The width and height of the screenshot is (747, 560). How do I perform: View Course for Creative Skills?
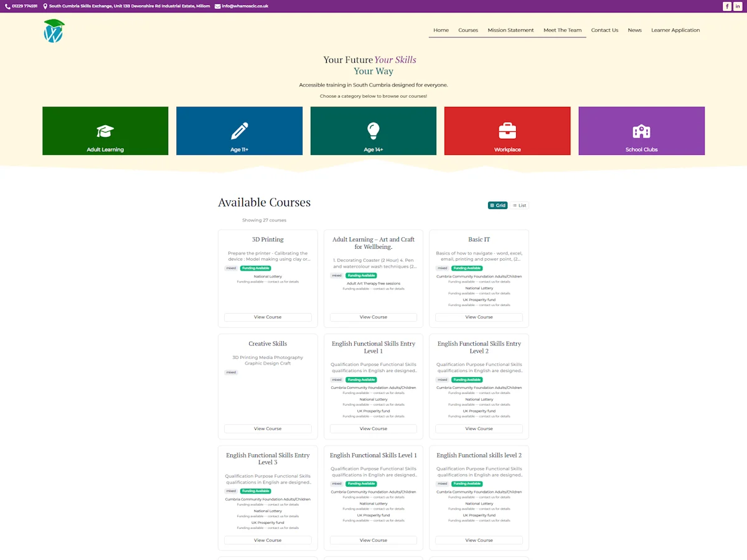click(268, 429)
